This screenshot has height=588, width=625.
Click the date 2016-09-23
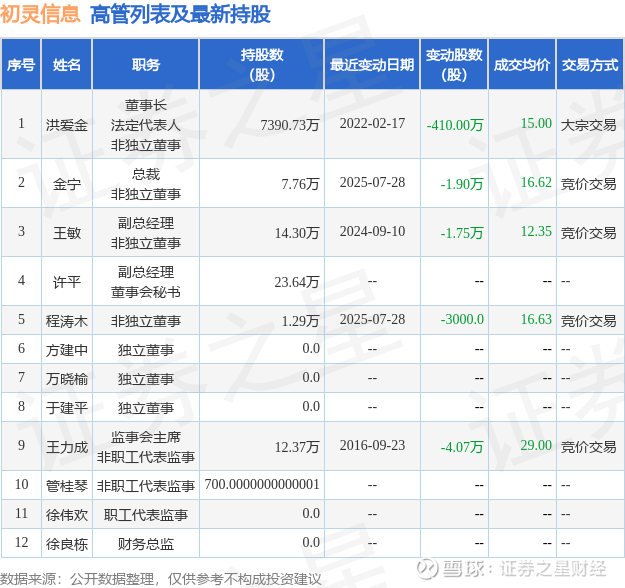372,445
